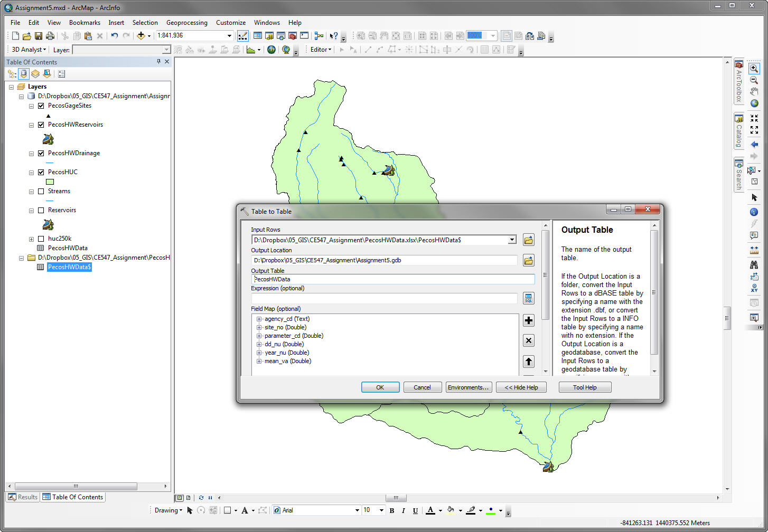Click the Find binoculars tool
The height and width of the screenshot is (532, 768).
(x=754, y=265)
